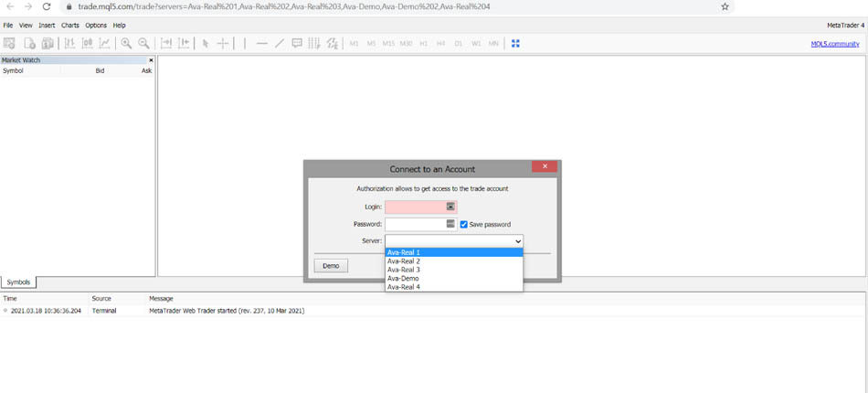Click the Bid column header
Image resolution: width=868 pixels, height=393 pixels.
tap(100, 71)
